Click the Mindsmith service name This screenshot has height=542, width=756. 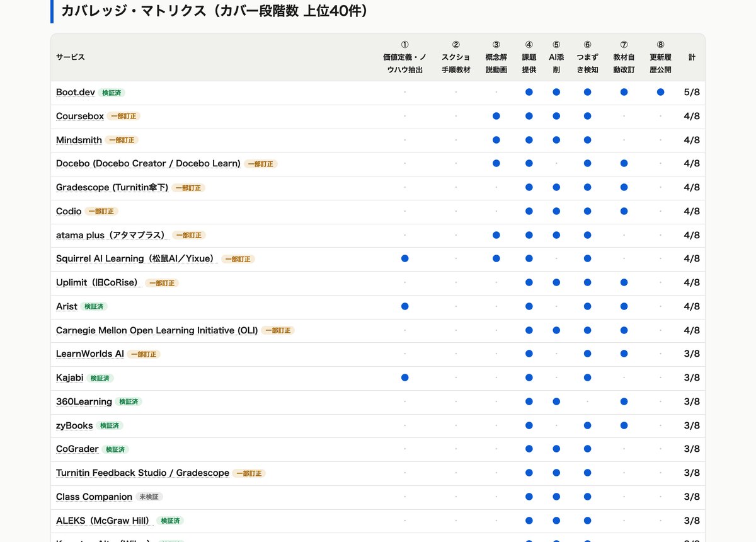pyautogui.click(x=79, y=140)
